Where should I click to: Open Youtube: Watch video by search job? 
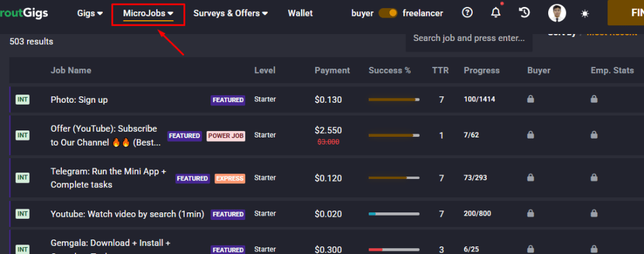coord(127,214)
